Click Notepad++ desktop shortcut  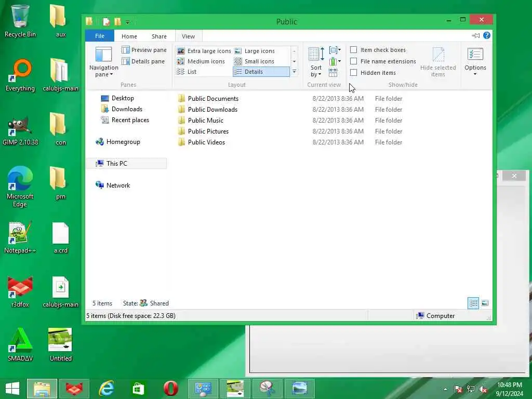click(20, 237)
